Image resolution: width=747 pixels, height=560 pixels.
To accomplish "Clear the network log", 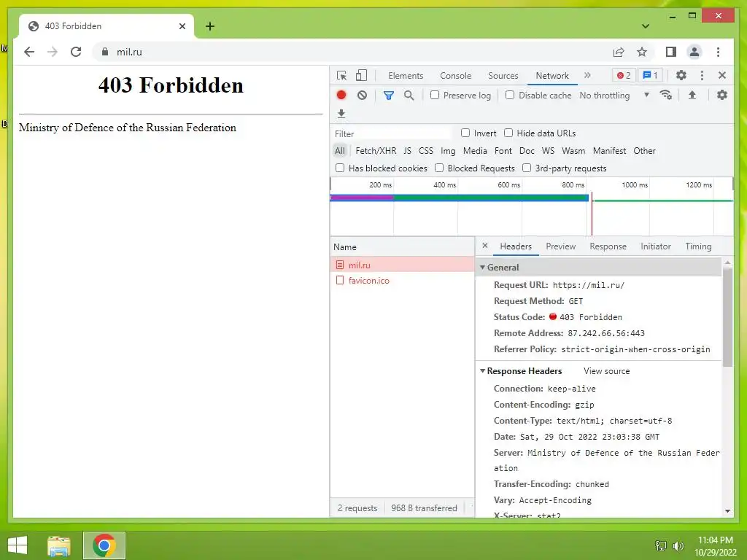I will point(362,96).
